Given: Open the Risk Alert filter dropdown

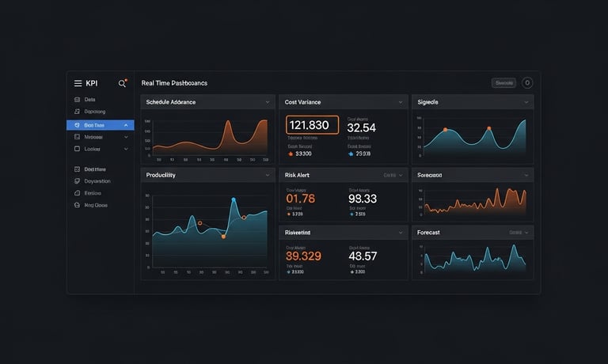Looking at the screenshot, I should pyautogui.click(x=393, y=175).
